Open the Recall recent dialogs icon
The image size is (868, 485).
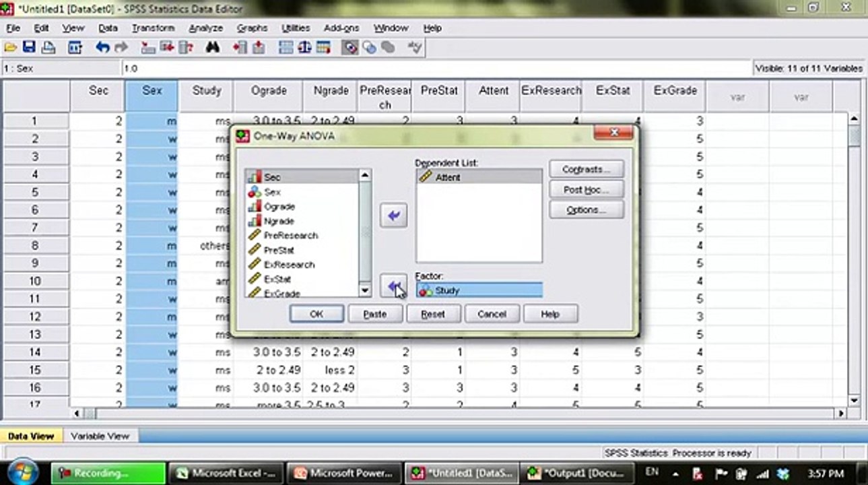click(x=75, y=47)
